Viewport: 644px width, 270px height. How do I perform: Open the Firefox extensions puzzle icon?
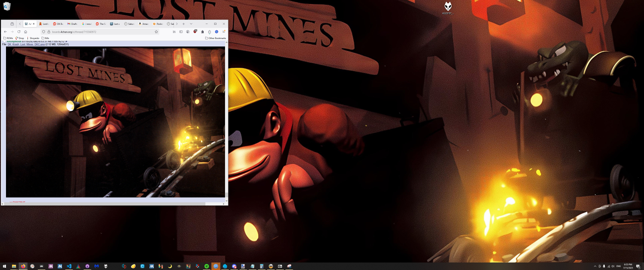pos(203,32)
